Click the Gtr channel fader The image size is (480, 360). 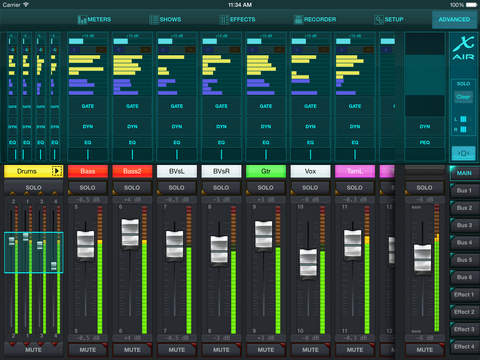coord(263,234)
